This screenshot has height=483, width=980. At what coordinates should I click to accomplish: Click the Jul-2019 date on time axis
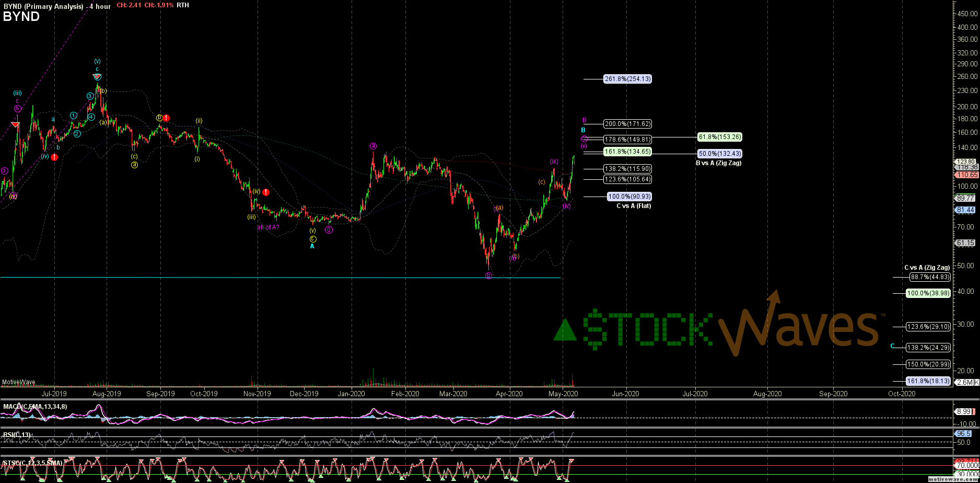pyautogui.click(x=54, y=394)
